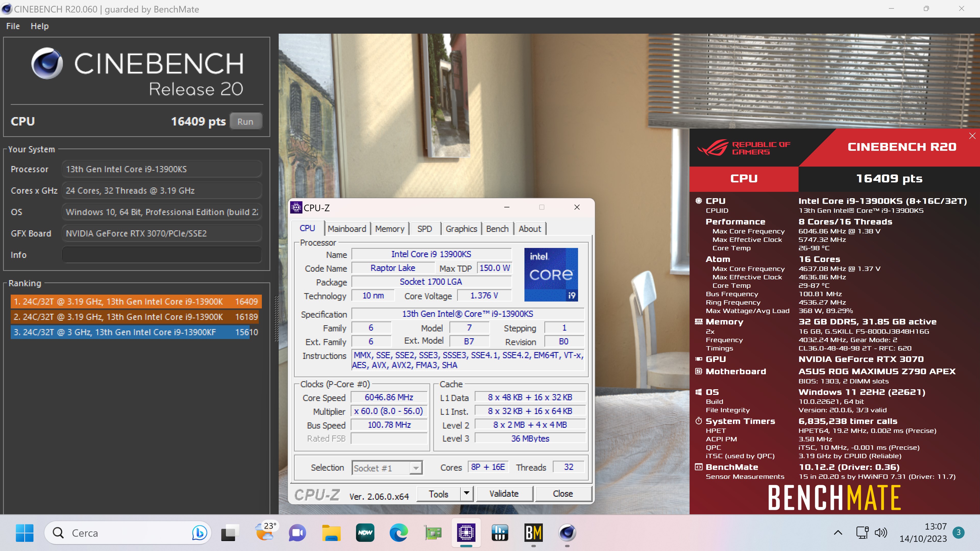980x551 pixels.
Task: Switch to the SPD tab in CPU-Z
Action: (425, 229)
